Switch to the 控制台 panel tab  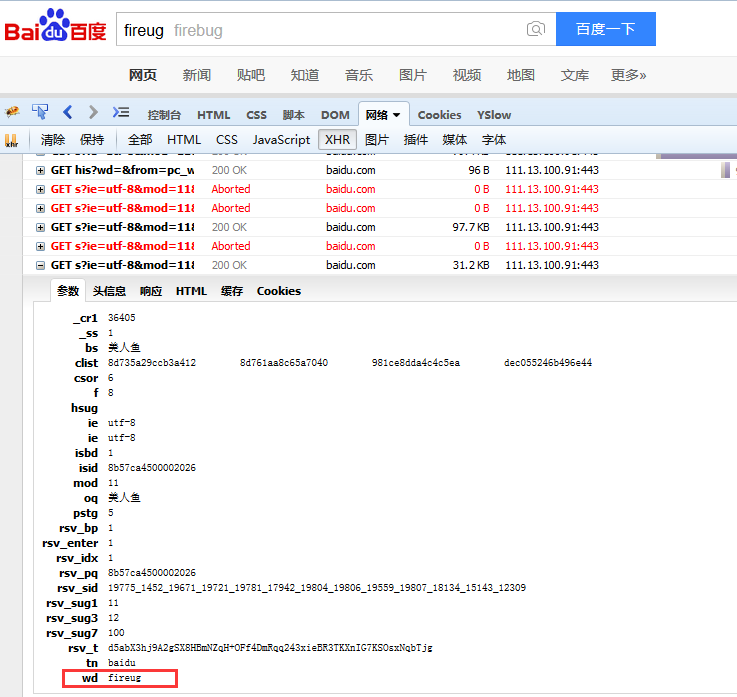[x=164, y=115]
